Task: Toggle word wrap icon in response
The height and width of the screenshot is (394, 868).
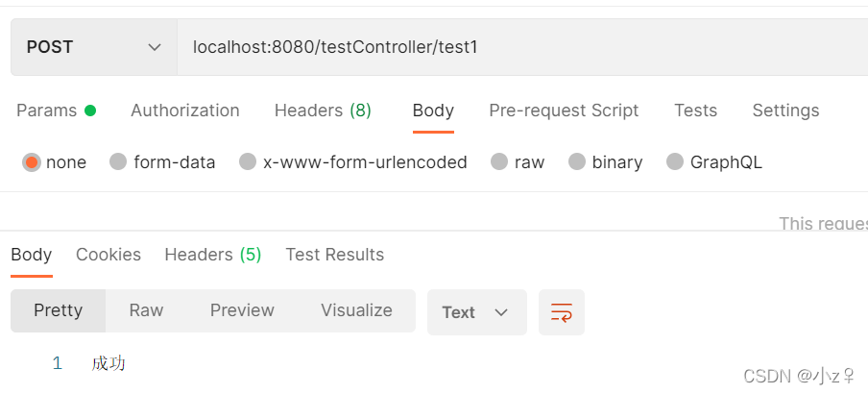Action: (x=562, y=312)
